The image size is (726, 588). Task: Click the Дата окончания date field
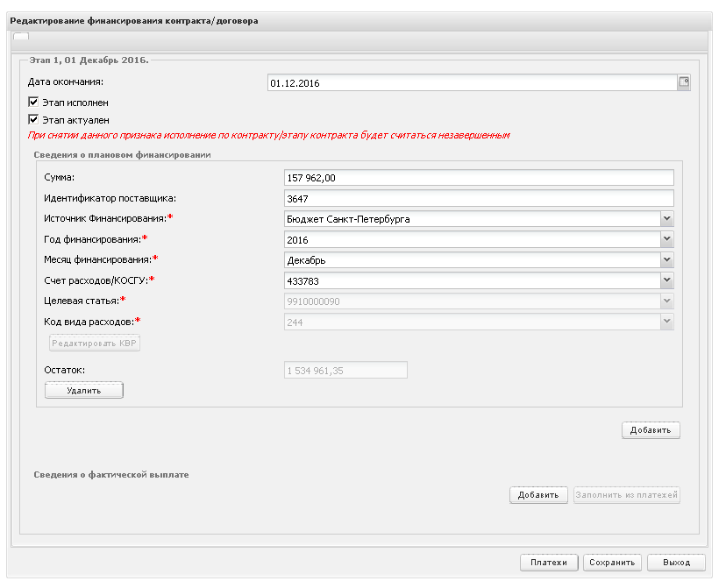[473, 82]
